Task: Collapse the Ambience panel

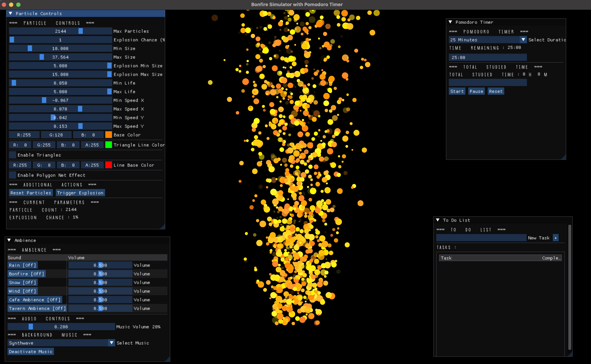Action: (x=9, y=240)
